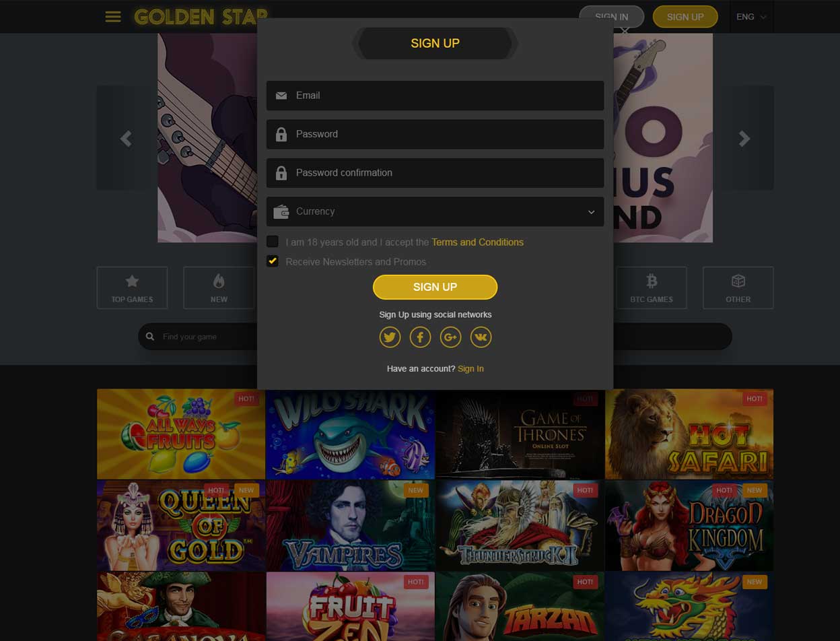The width and height of the screenshot is (840, 641).
Task: Sign up with the Google Plus icon
Action: 450,337
